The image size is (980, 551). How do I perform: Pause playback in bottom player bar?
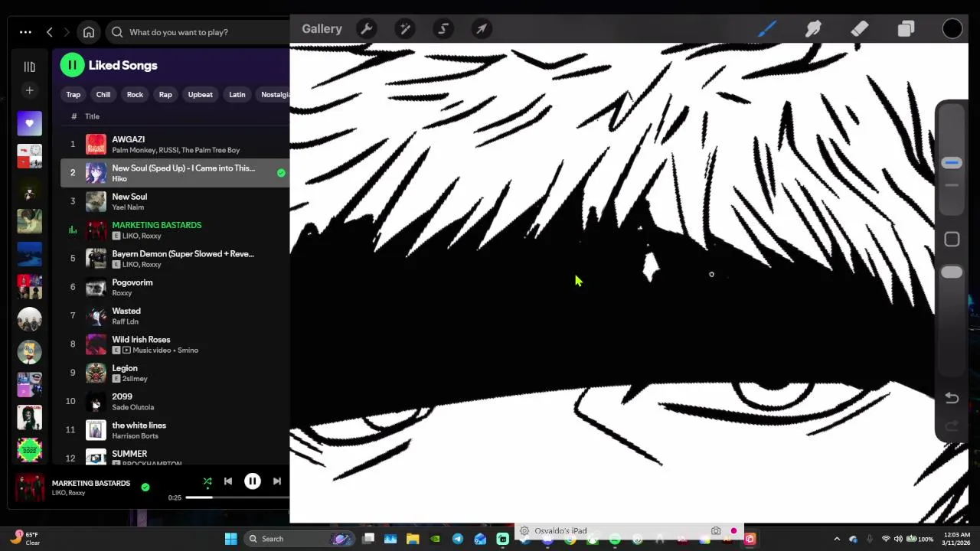pyautogui.click(x=252, y=481)
